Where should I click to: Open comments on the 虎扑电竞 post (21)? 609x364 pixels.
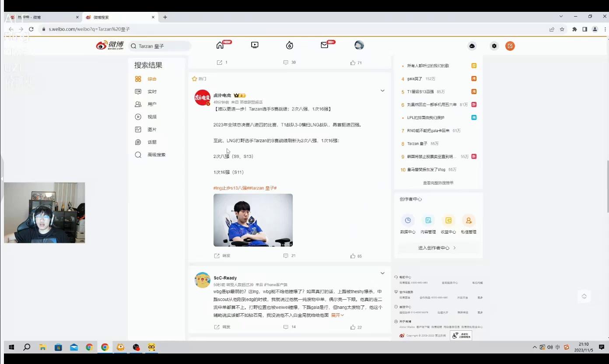click(289, 256)
